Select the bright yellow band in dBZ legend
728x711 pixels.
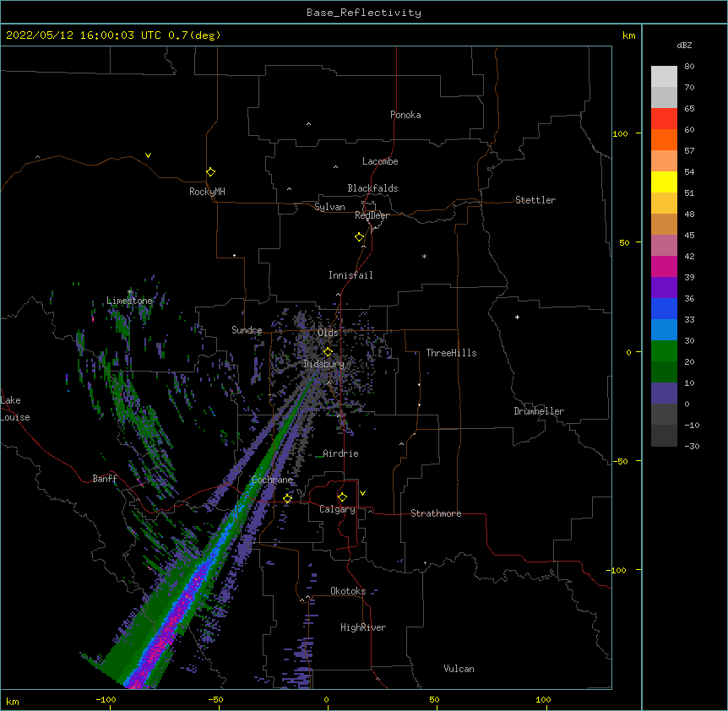(x=664, y=182)
